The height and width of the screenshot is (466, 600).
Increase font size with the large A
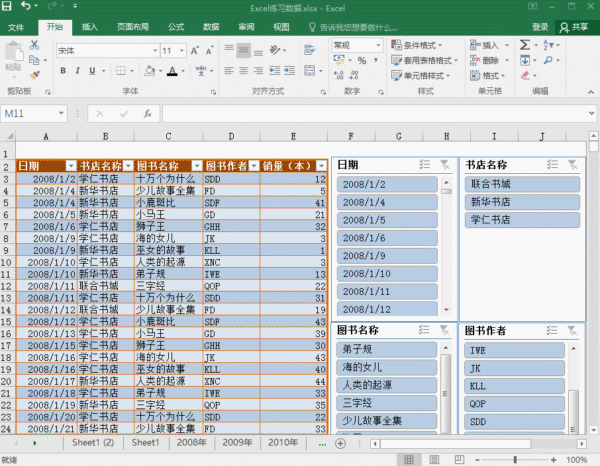click(194, 51)
